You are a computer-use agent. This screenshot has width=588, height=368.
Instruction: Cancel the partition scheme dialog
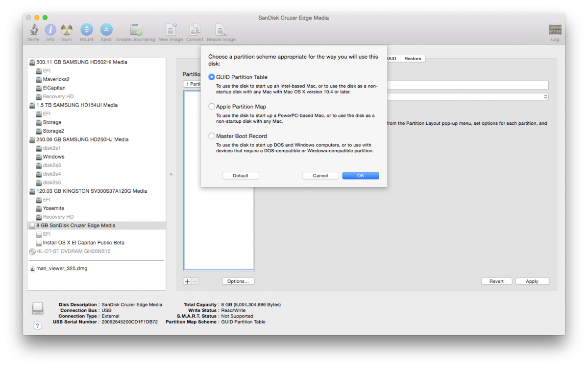point(320,176)
